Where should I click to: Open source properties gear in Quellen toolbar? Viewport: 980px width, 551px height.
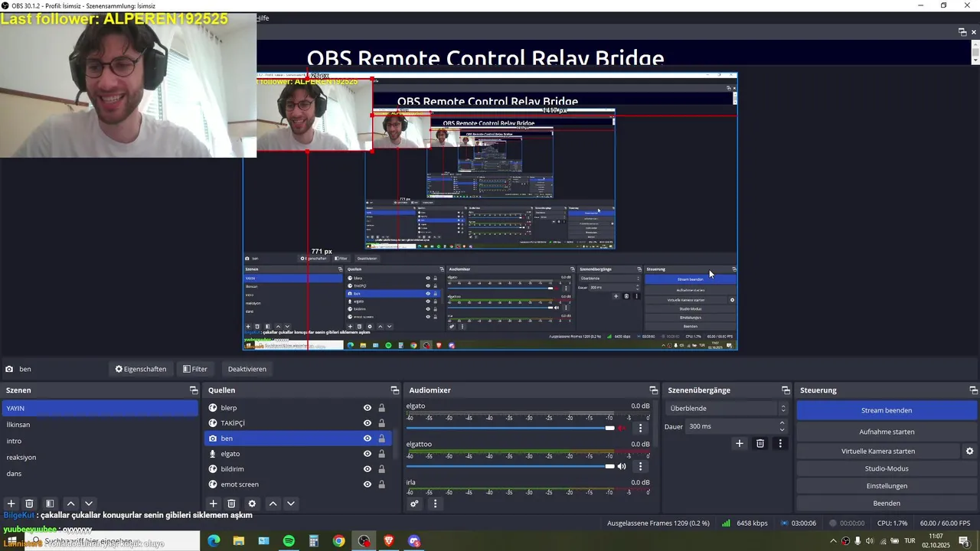[252, 504]
